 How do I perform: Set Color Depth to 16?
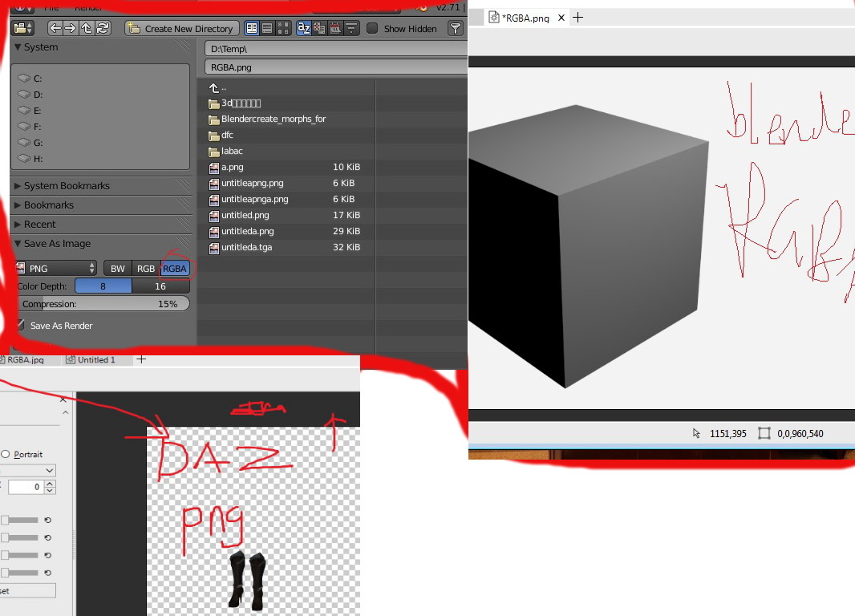pyautogui.click(x=160, y=286)
